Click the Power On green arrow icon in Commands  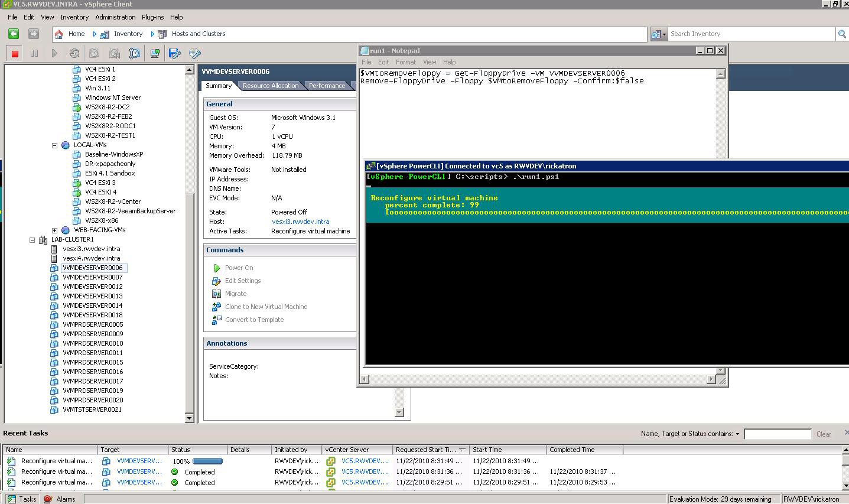tap(217, 268)
